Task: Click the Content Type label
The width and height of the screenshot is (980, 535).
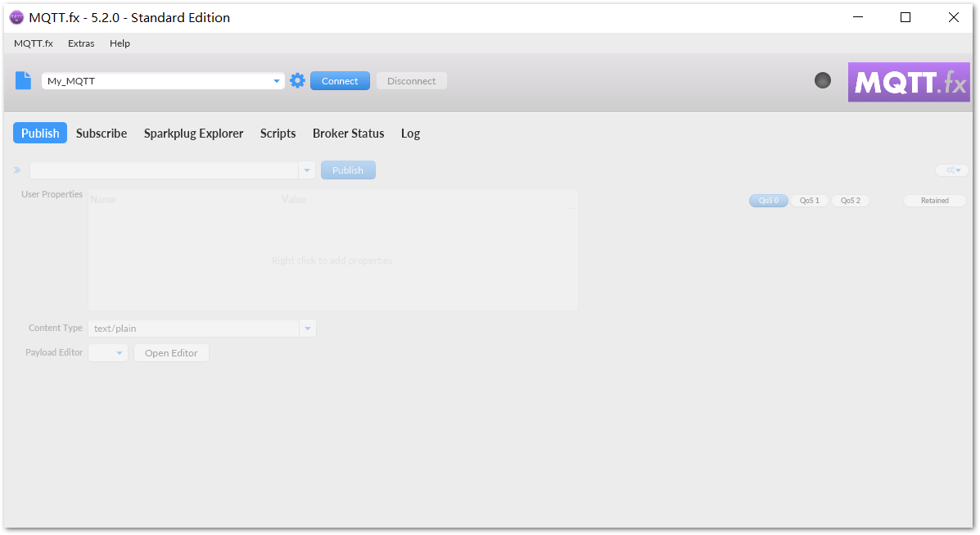Action: tap(56, 328)
